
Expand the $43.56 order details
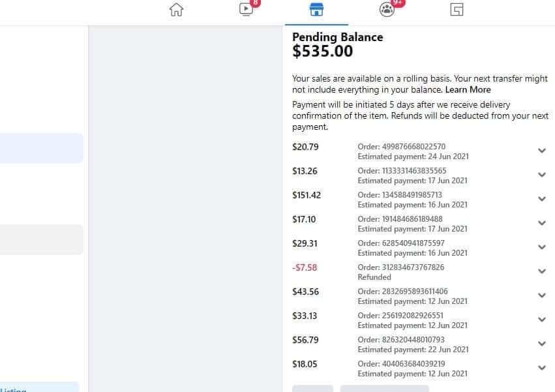tap(541, 295)
